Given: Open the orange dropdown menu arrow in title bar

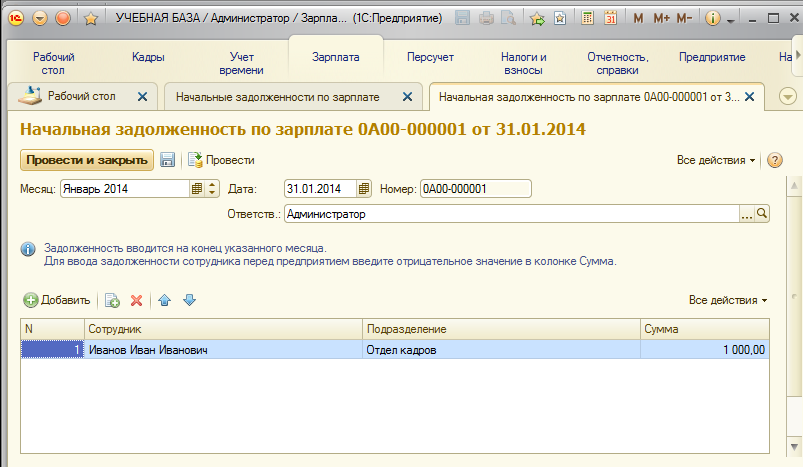Looking at the screenshot, I should coord(40,18).
